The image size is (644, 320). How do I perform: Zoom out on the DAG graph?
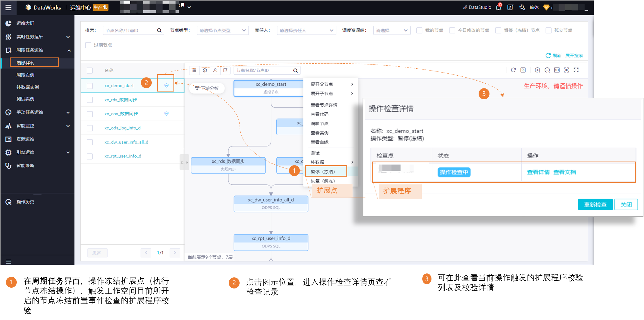(547, 70)
